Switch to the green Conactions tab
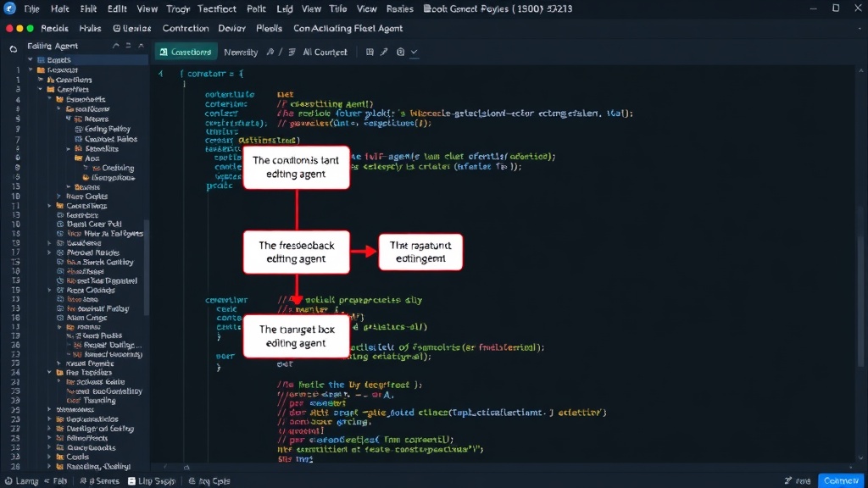 [186, 52]
